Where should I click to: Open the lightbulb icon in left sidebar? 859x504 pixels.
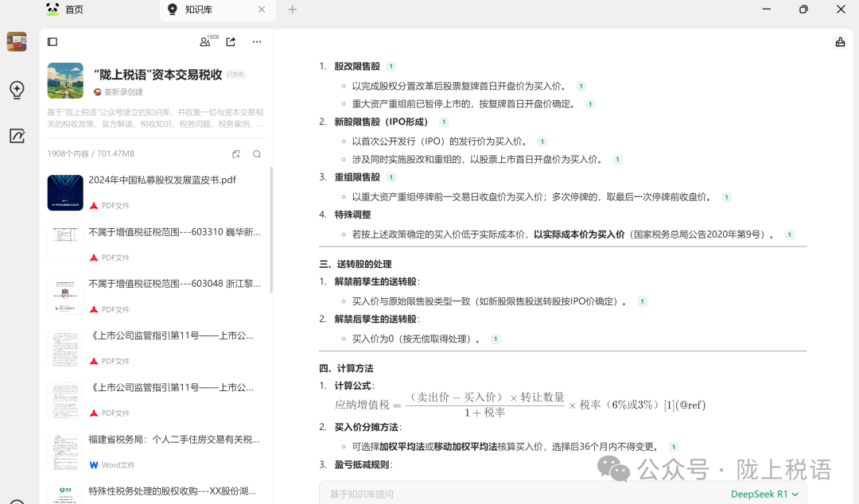coord(17,90)
